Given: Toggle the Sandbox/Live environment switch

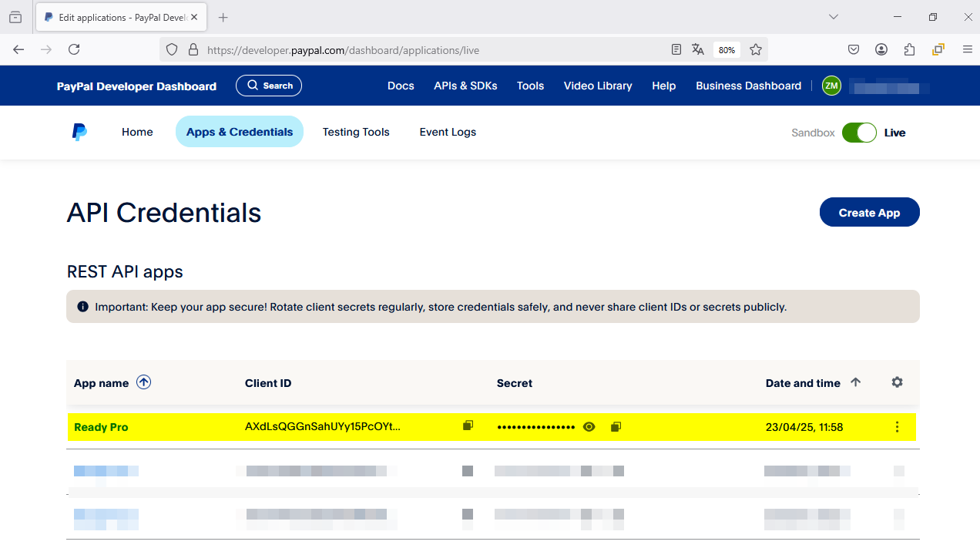Looking at the screenshot, I should click(859, 133).
